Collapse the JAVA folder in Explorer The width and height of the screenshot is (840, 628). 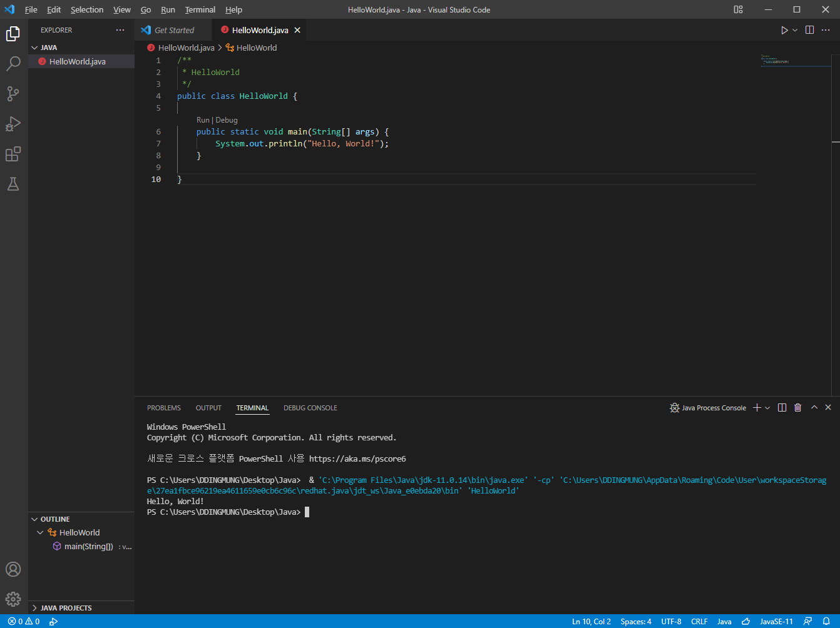point(35,47)
